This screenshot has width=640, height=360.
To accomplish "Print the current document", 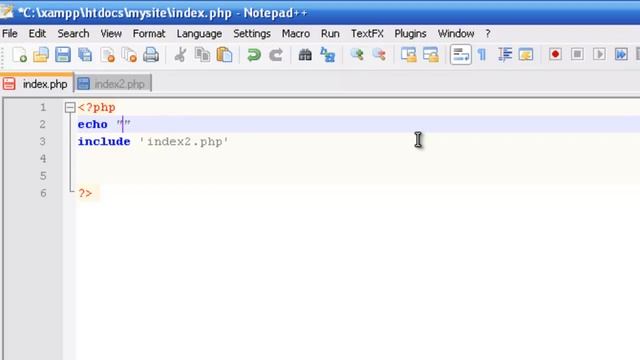I will click(x=151, y=55).
